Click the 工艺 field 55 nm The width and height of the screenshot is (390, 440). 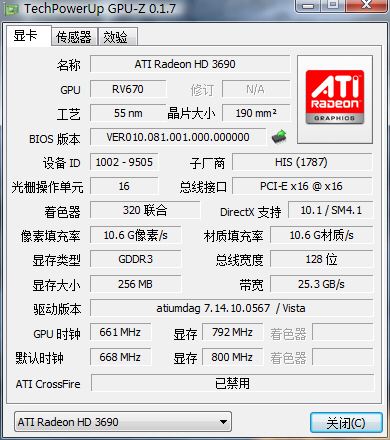tap(128, 113)
